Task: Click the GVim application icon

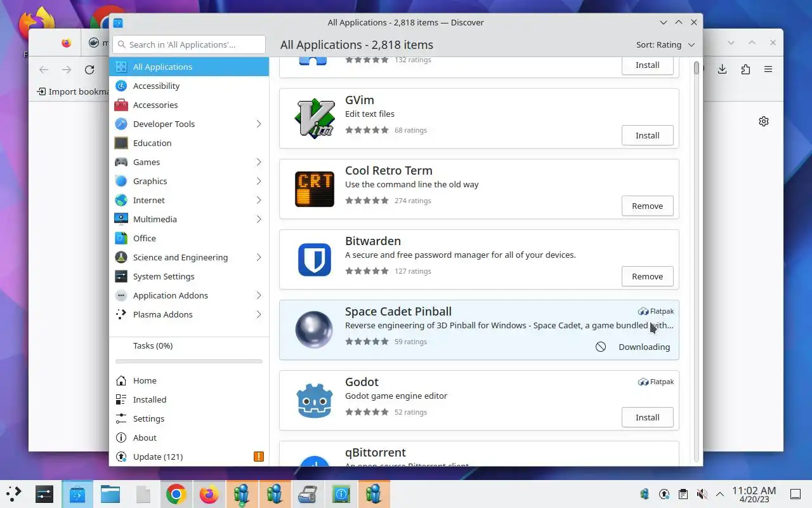Action: (x=315, y=118)
